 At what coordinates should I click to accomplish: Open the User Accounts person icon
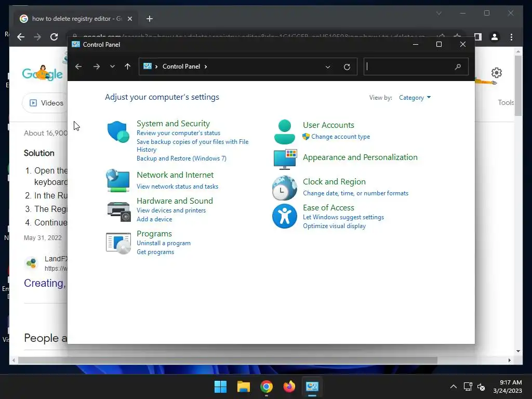coord(284,132)
